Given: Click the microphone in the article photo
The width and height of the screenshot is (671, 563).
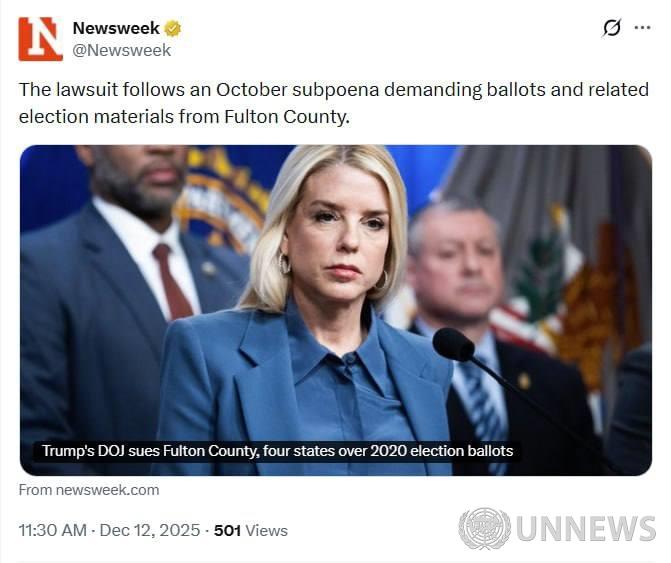Looking at the screenshot, I should 454,345.
